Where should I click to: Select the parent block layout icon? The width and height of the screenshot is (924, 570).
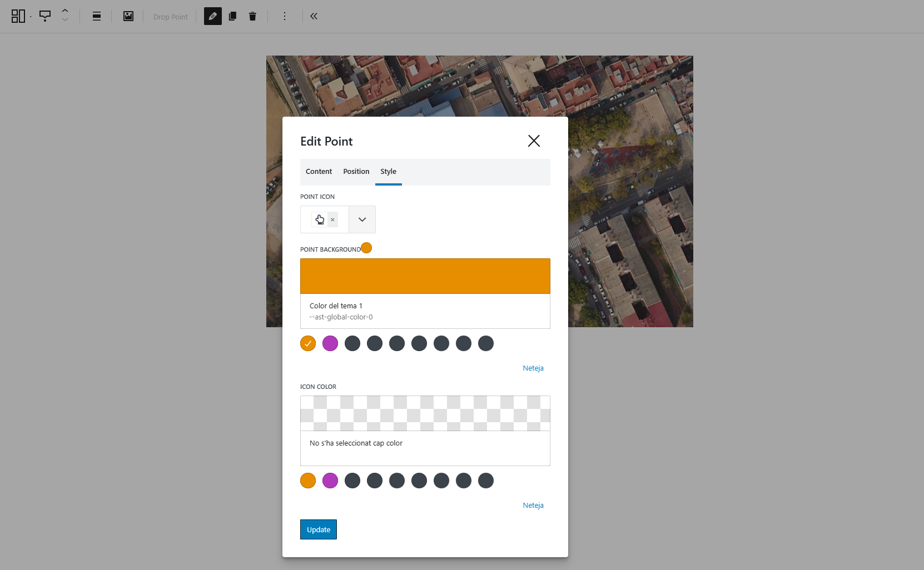(x=18, y=16)
